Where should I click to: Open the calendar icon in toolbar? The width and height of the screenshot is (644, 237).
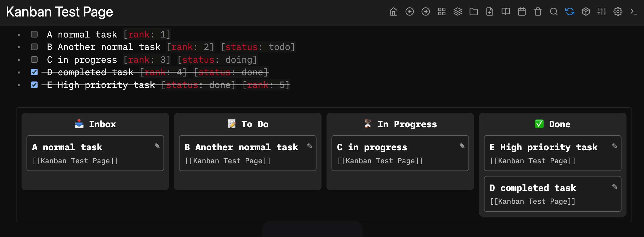click(x=522, y=12)
